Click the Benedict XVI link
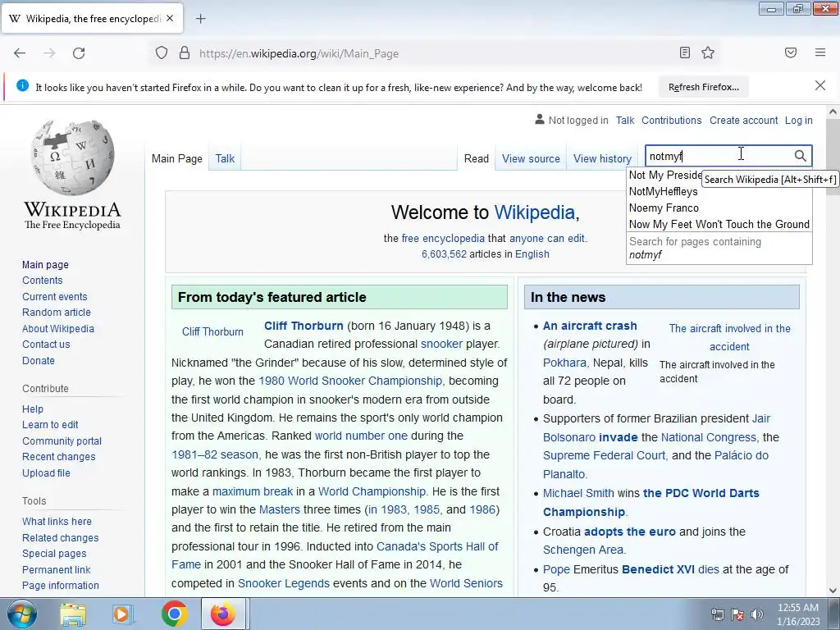Screen dimensions: 840x630 (659, 569)
